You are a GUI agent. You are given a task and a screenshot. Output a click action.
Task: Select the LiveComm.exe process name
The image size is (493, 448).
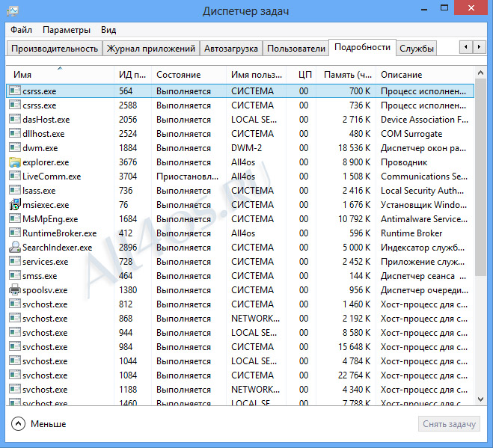pos(52,177)
